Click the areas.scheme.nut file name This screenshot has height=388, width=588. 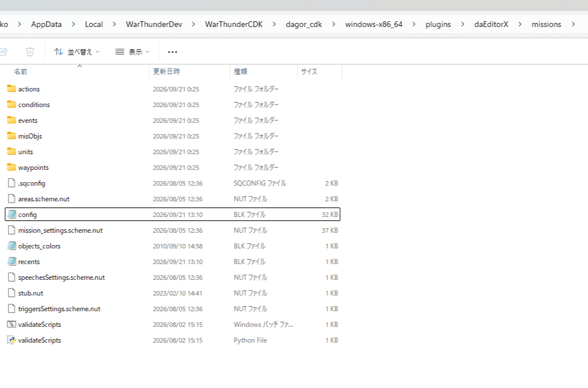44,199
